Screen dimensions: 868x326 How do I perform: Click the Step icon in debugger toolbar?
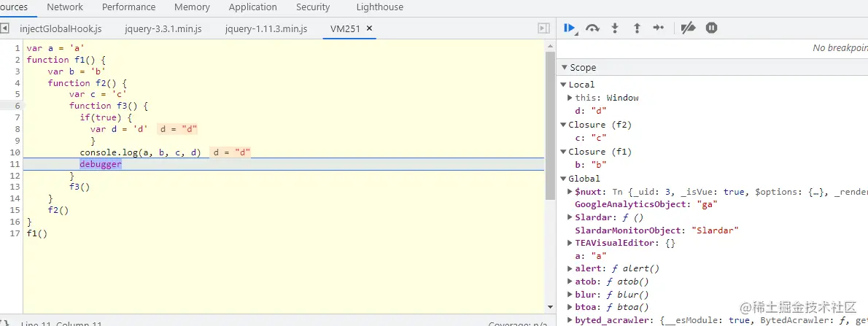(x=658, y=28)
